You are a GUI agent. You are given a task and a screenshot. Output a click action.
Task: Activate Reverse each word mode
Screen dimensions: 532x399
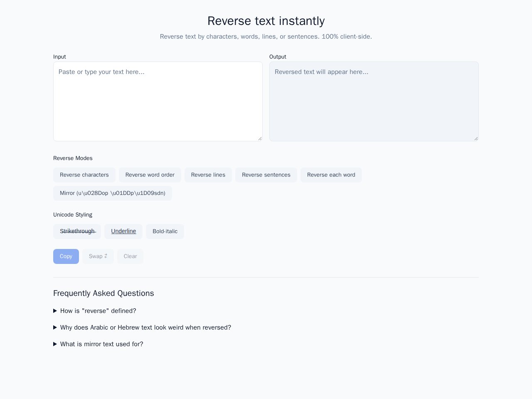tap(331, 175)
